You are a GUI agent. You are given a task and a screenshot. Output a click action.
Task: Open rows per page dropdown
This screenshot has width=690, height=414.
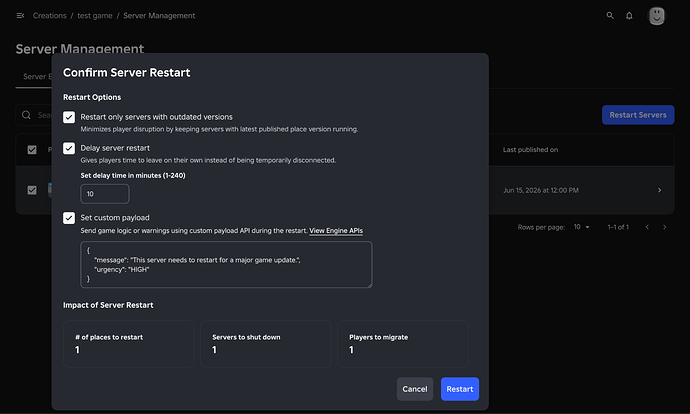point(581,227)
